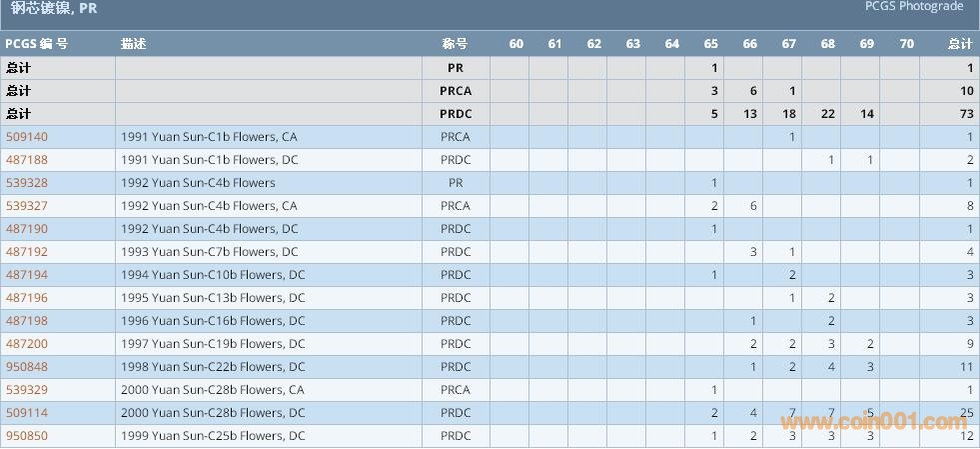
Task: Click the 称号 column header
Action: pos(455,44)
